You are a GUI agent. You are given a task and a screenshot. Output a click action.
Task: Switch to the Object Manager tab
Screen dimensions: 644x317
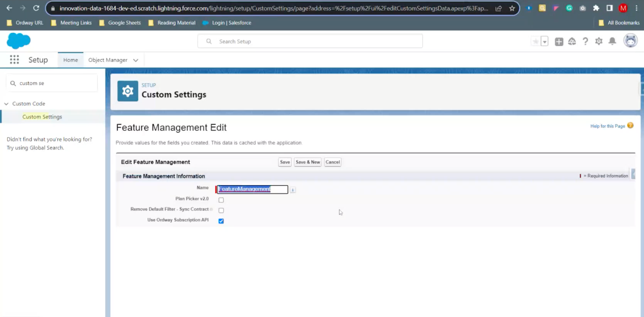click(108, 60)
